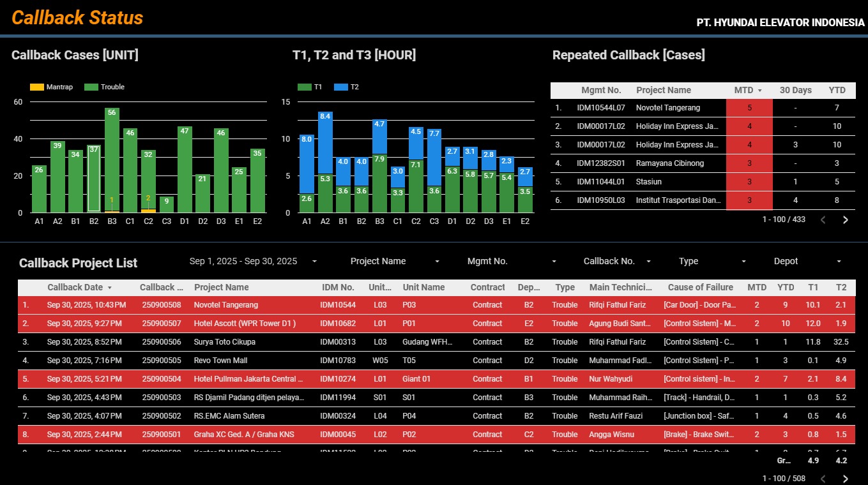
Task: Sort by Cause of Failure column header
Action: [700, 287]
